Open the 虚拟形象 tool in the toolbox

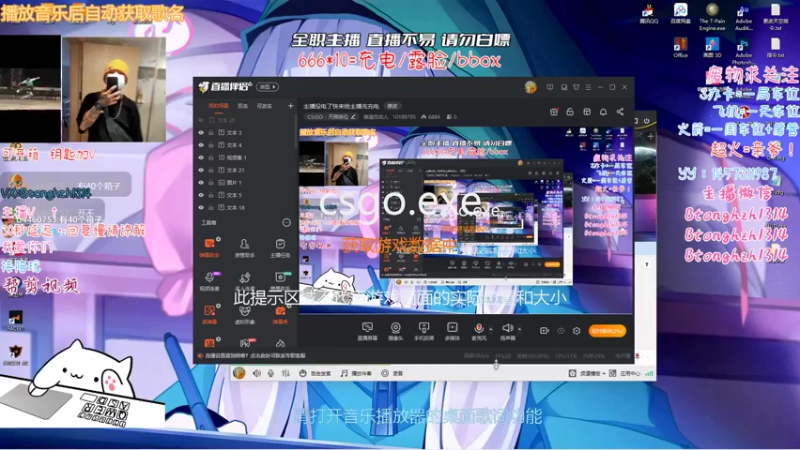coord(244,315)
